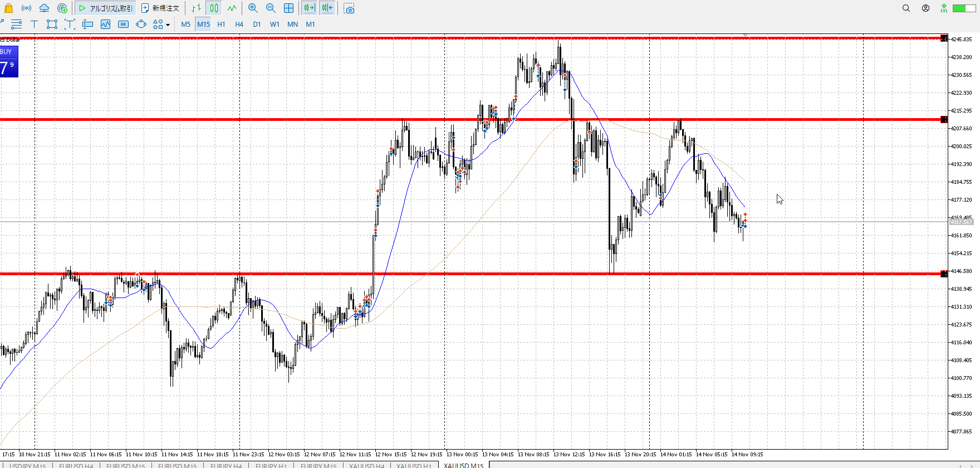The image size is (980, 468).
Task: Select the text label drawing tool
Action: point(34,24)
